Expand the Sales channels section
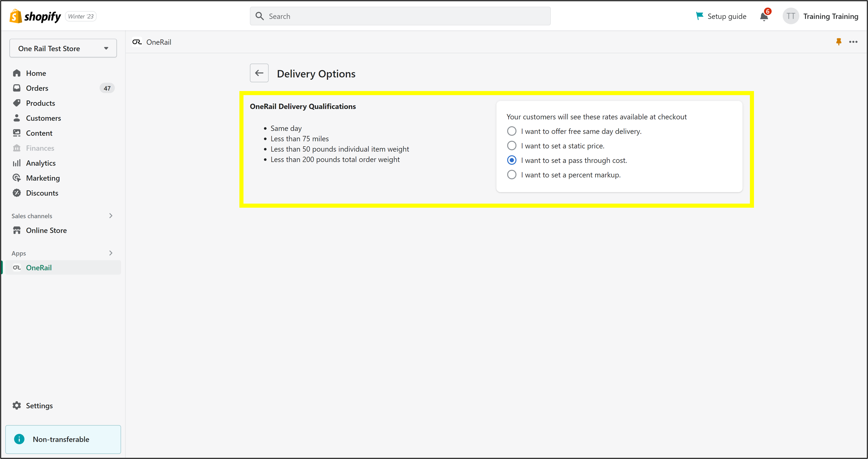 (x=111, y=216)
